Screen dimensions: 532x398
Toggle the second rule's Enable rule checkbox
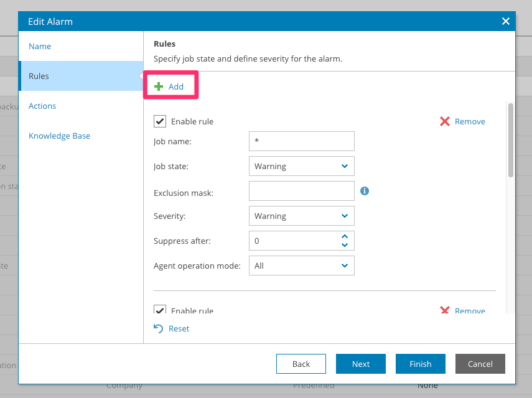coord(160,310)
